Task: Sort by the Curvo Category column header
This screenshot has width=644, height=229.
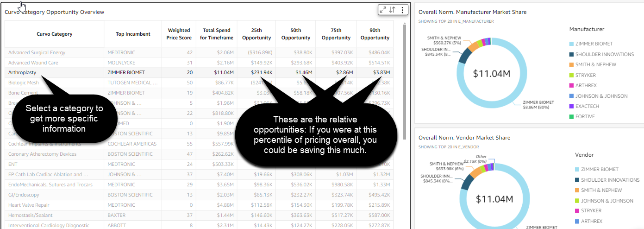Action: 55,34
